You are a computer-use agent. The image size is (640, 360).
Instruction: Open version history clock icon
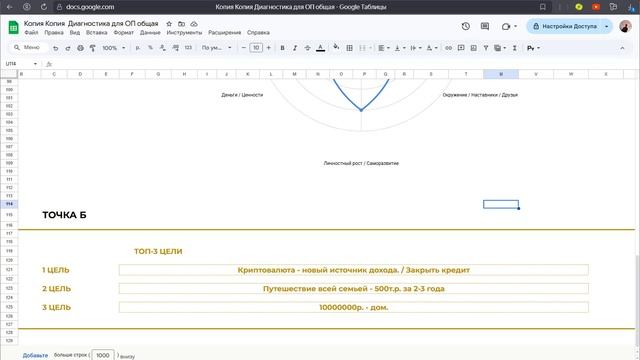(466, 26)
